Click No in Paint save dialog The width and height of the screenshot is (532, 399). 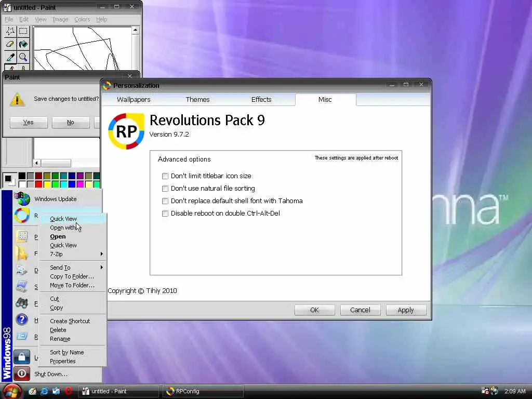point(71,122)
